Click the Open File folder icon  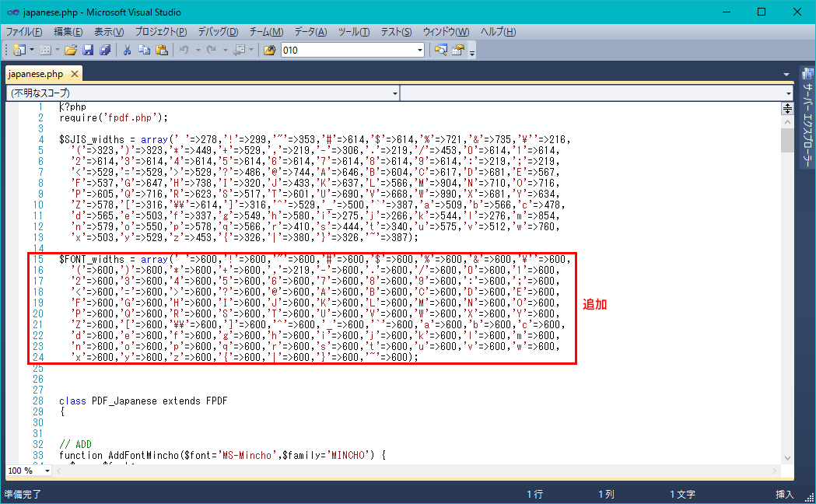(71, 50)
